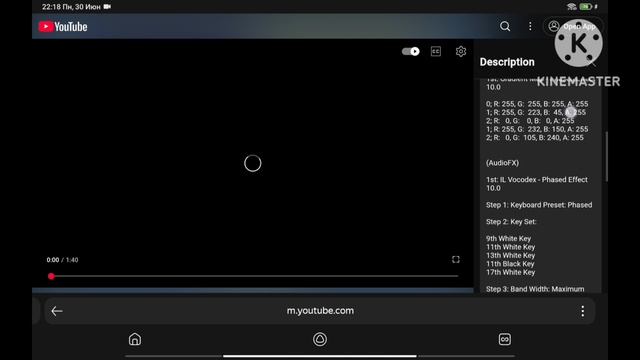Viewport: 640px width, 360px height.
Task: Open the YouTube header three-dot menu
Action: (x=530, y=27)
